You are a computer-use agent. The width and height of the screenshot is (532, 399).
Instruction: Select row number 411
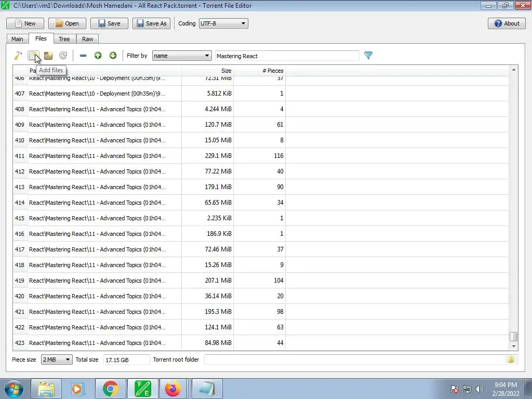click(20, 156)
